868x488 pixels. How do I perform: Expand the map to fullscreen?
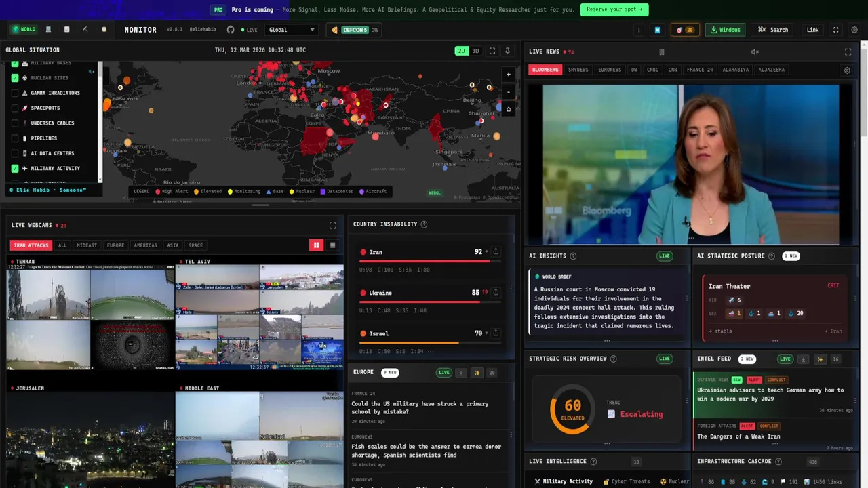point(492,51)
